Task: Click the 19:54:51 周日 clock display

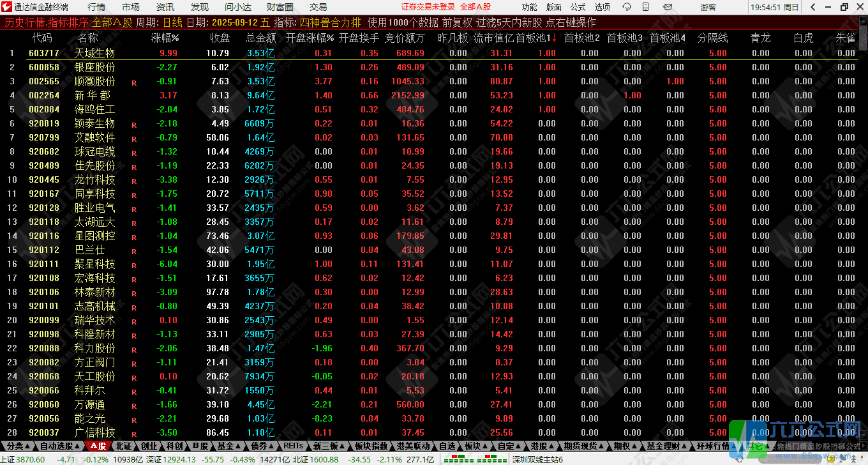Action: tap(774, 7)
